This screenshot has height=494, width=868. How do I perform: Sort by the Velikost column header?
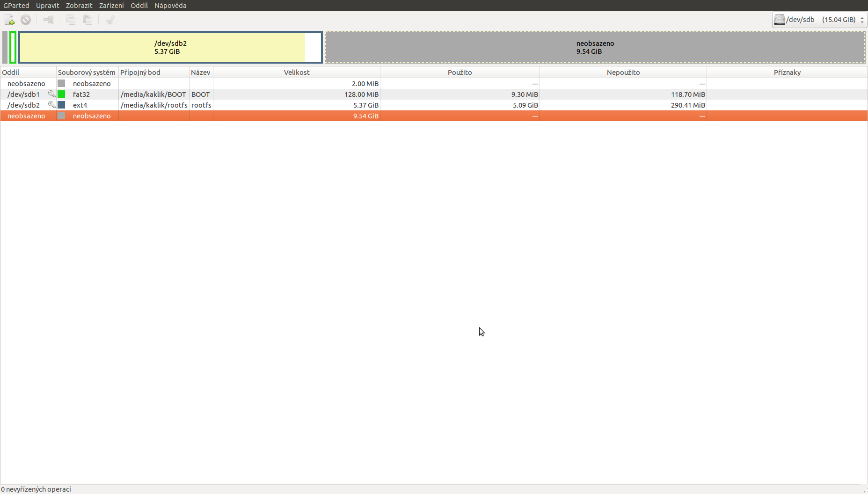[297, 73]
